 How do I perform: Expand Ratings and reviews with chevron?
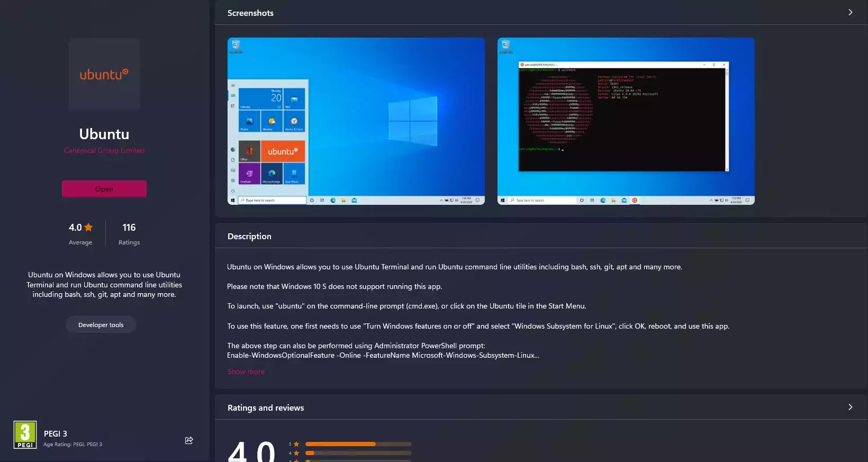coord(850,407)
